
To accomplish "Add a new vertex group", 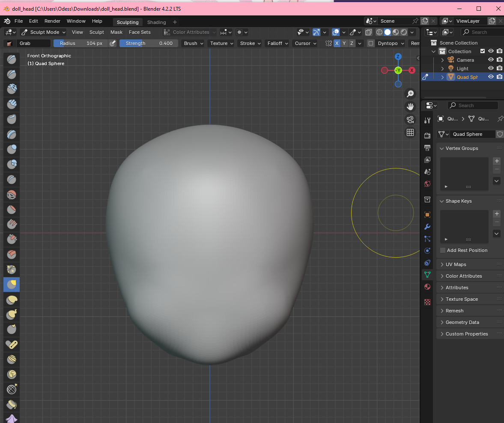I will point(496,161).
